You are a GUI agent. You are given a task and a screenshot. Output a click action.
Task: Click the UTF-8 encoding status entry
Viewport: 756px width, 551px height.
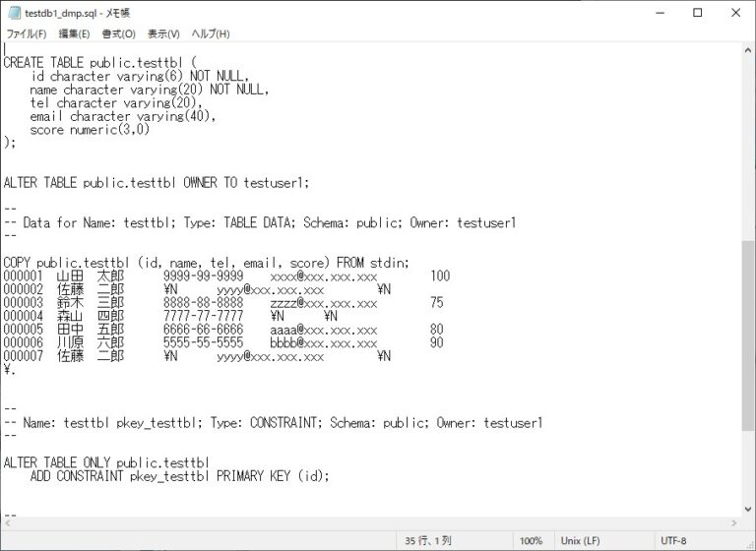673,541
